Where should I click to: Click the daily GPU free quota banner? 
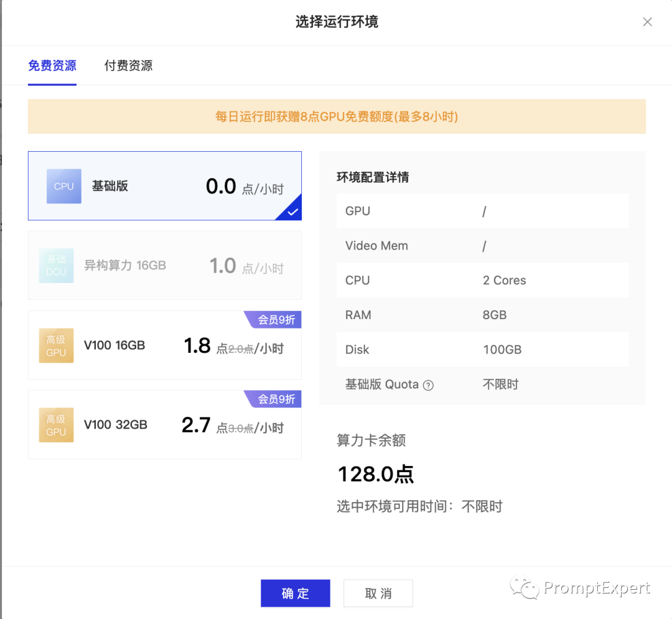pyautogui.click(x=337, y=116)
